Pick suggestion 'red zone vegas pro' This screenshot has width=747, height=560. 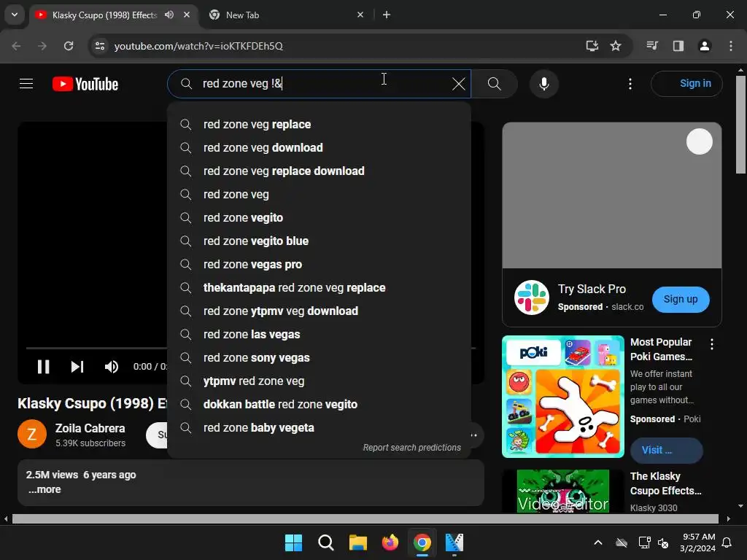click(320, 264)
